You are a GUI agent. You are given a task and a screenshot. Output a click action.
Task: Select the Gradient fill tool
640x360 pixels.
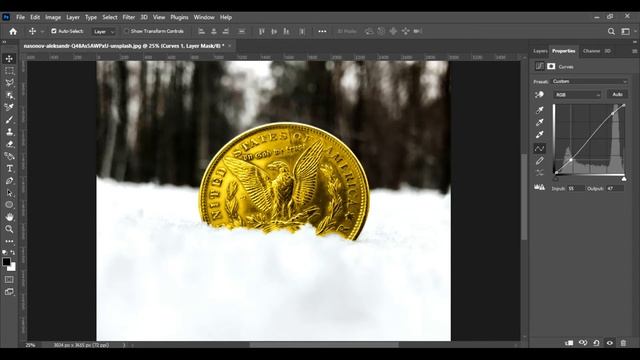(x=9, y=156)
